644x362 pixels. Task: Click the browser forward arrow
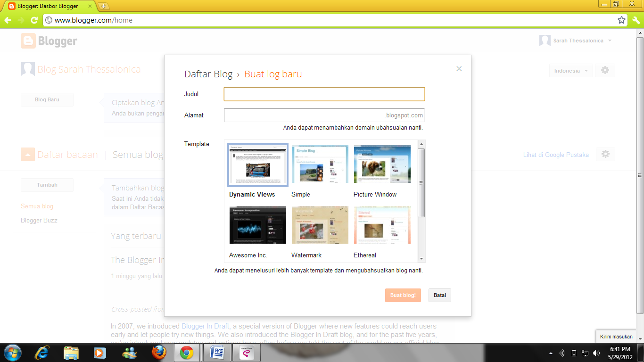(x=21, y=20)
